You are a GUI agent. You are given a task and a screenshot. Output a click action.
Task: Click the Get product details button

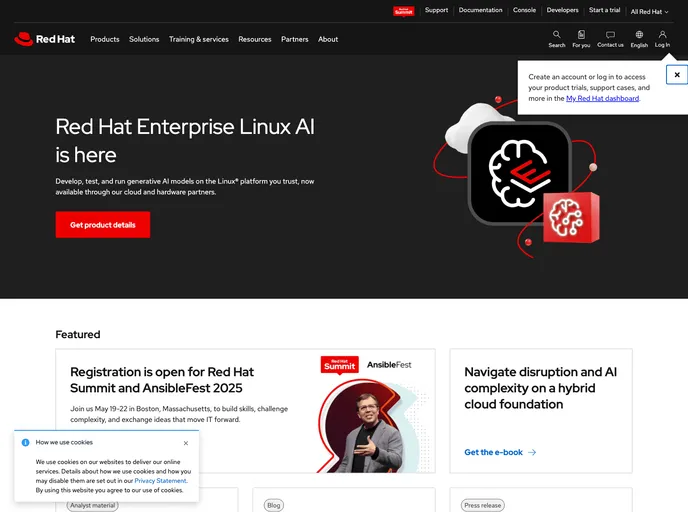(103, 225)
